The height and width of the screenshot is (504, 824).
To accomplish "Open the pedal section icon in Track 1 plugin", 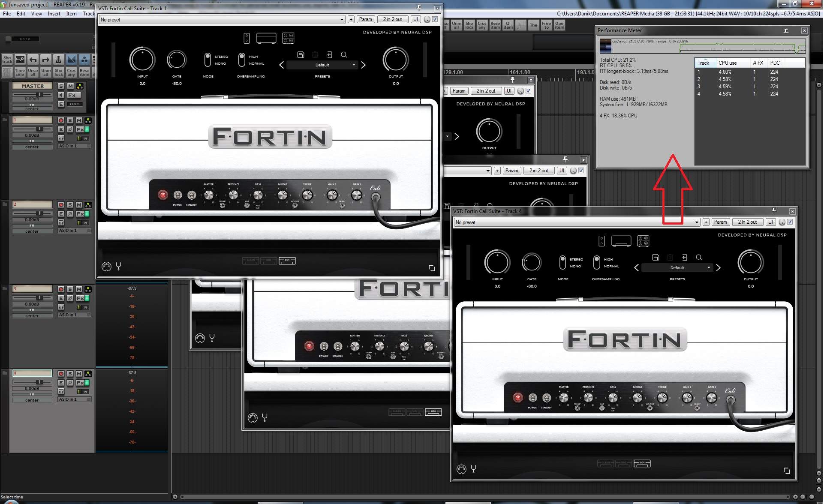I will pyautogui.click(x=247, y=38).
